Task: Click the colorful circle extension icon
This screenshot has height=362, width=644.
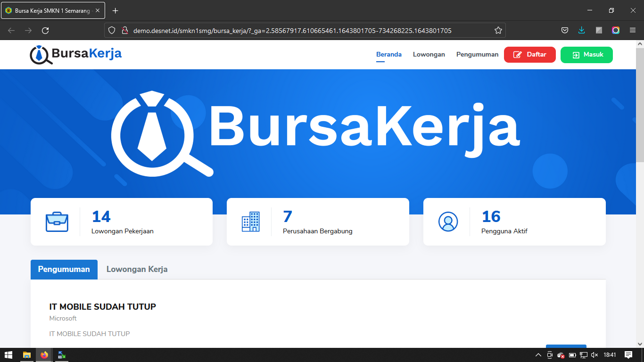Action: pos(616,31)
